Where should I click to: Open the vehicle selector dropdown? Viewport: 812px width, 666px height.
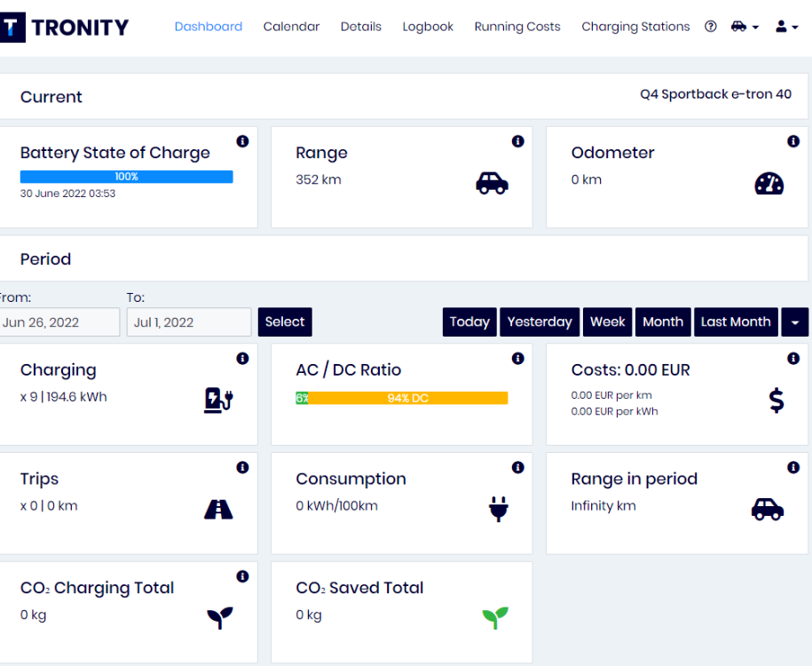745,27
